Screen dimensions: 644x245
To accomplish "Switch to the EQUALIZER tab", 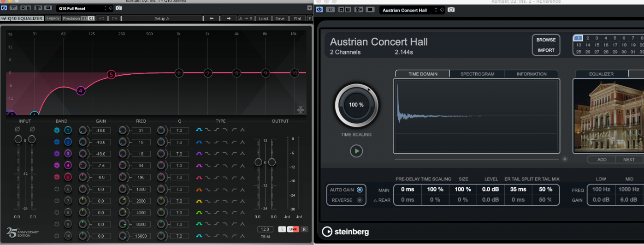I will pos(601,74).
